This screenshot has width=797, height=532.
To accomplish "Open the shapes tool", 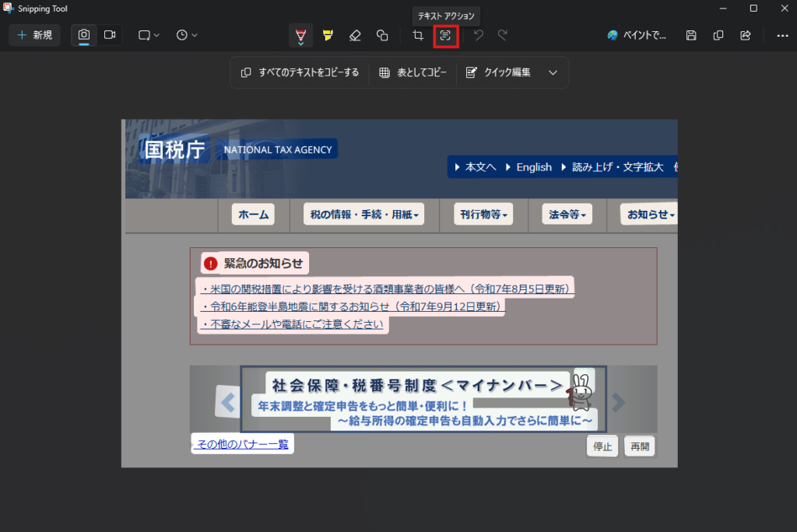I will click(382, 35).
